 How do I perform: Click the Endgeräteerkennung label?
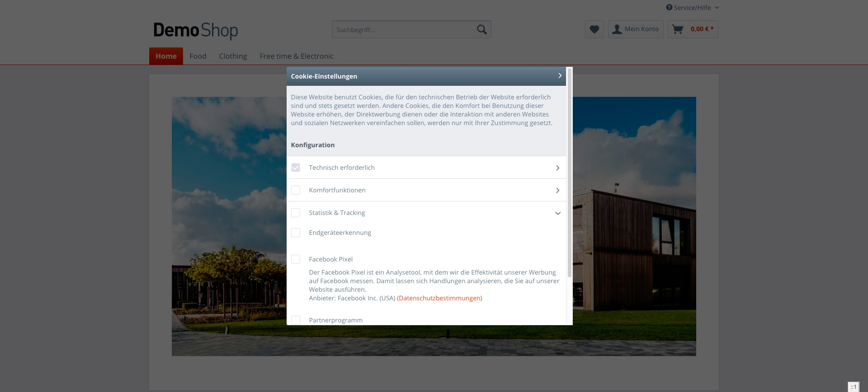click(x=340, y=233)
